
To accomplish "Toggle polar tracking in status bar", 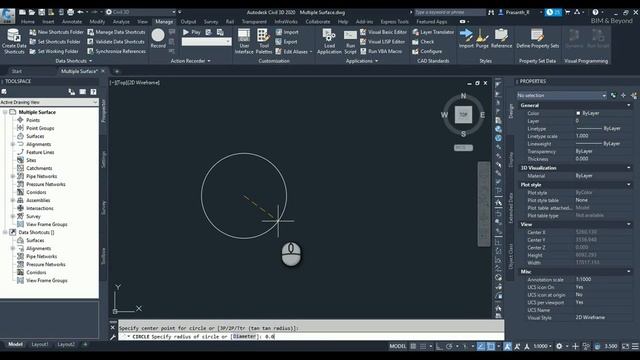I will click(449, 347).
